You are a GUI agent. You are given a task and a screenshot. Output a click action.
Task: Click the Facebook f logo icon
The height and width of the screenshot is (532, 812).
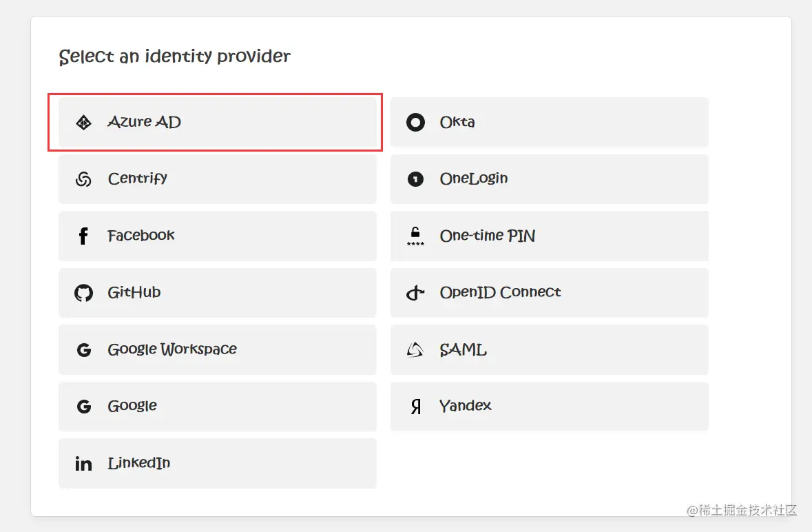[x=83, y=236]
